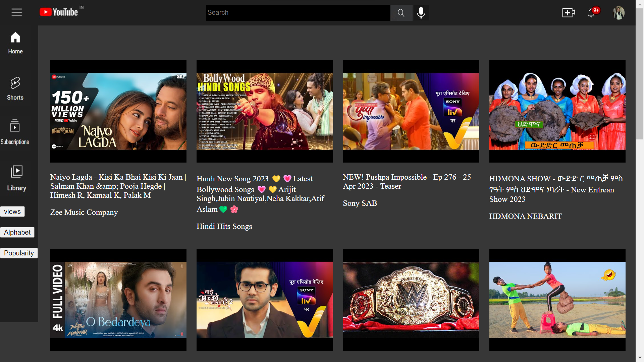Open Subscriptions in sidebar

click(x=15, y=132)
